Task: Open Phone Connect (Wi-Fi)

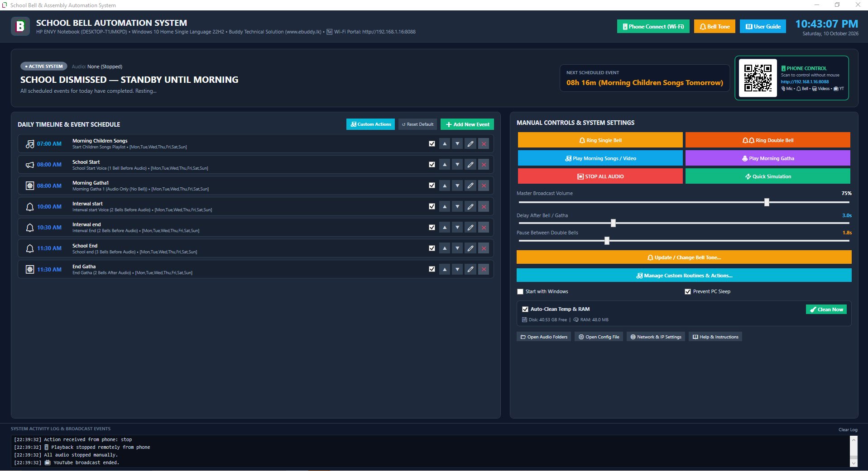Action: (x=653, y=26)
